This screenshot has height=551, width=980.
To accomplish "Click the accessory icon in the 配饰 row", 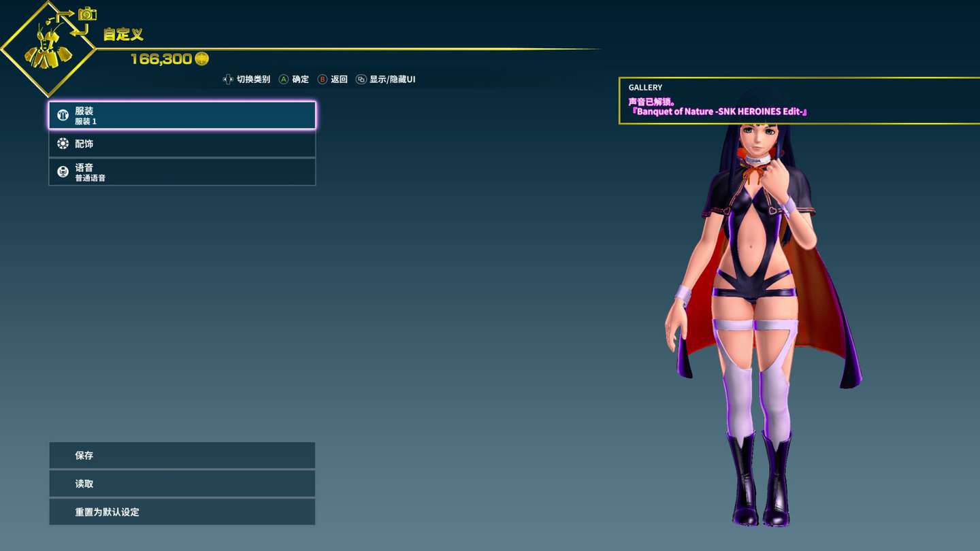I will (63, 144).
